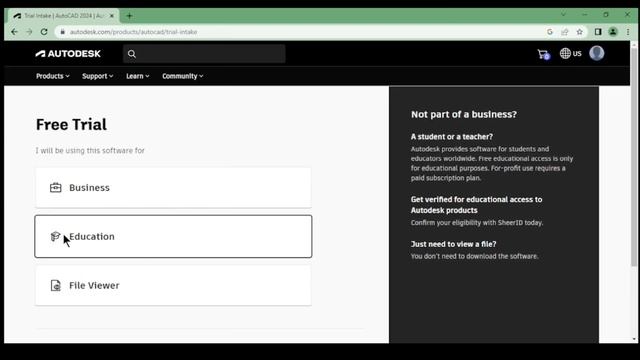Click 'Not part of a business?' heading
Viewport: 640px width, 360px height.
click(464, 114)
